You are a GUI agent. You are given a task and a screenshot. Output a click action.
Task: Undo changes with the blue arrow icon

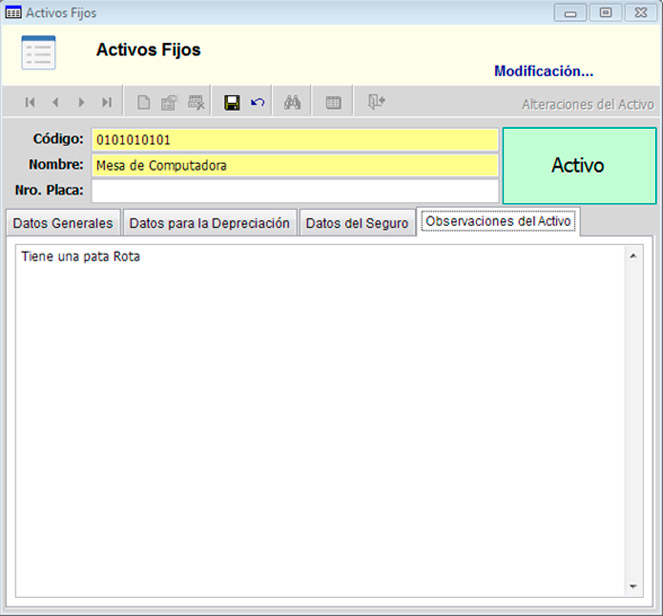pos(258,102)
